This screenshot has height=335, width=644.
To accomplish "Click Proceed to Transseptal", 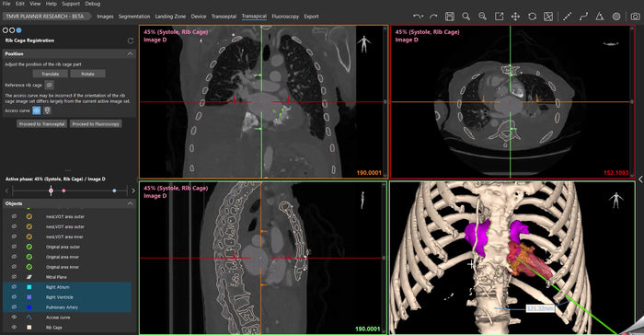I will [42, 123].
